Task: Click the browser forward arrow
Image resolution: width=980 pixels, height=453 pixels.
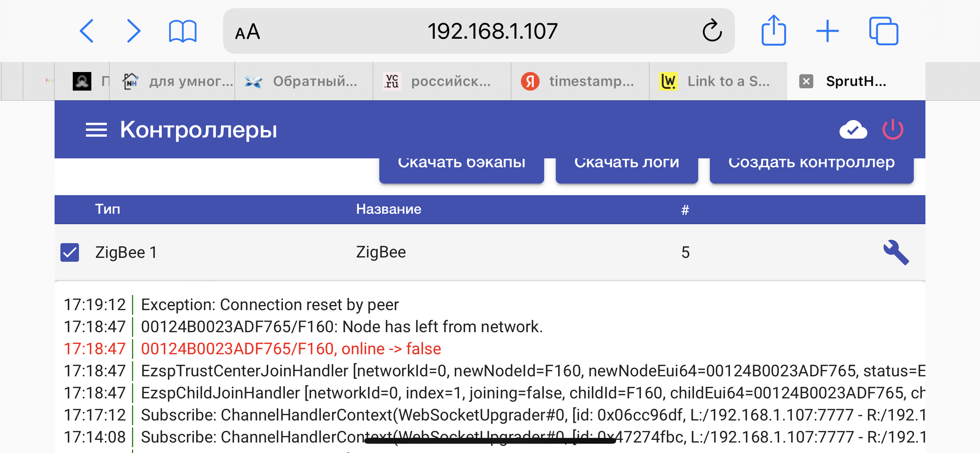Action: click(134, 31)
